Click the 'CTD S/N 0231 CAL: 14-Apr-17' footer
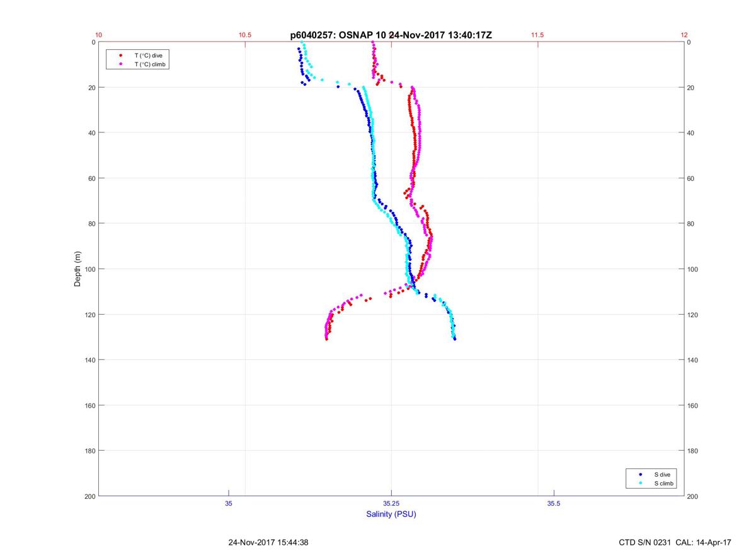The height and width of the screenshot is (558, 756). (x=675, y=542)
